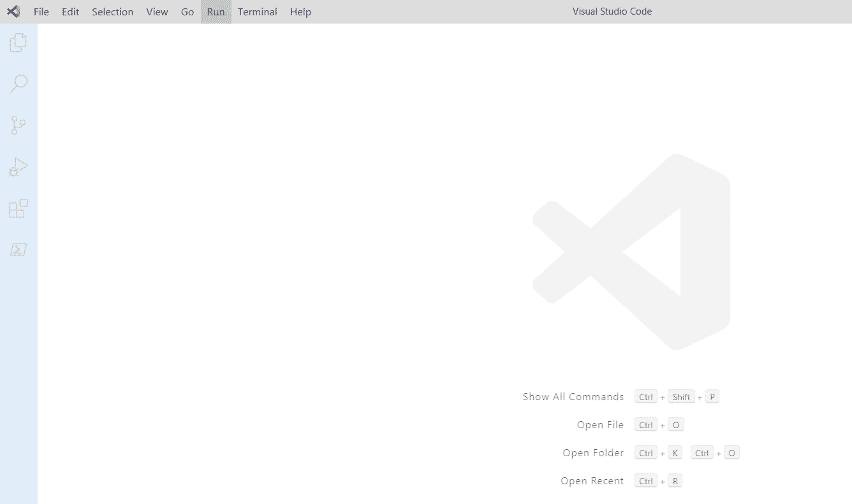Open the Source Control view icon

(18, 126)
